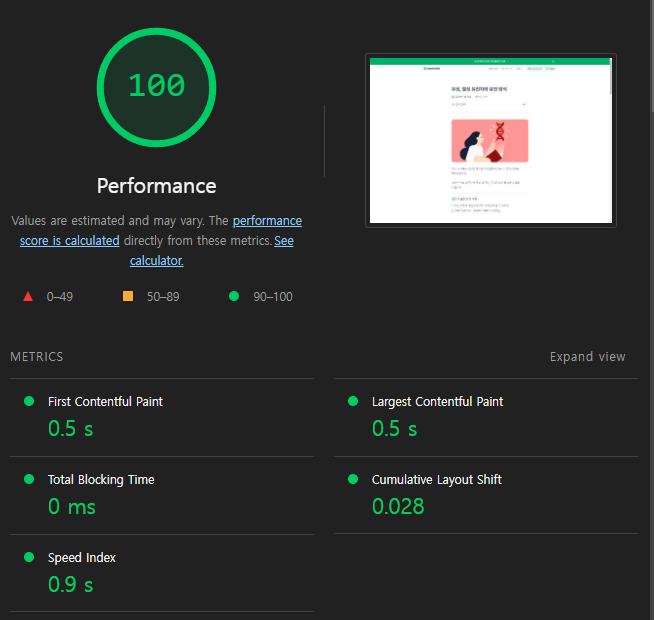The width and height of the screenshot is (654, 620).
Task: Toggle Expand view for metrics
Action: pos(587,357)
